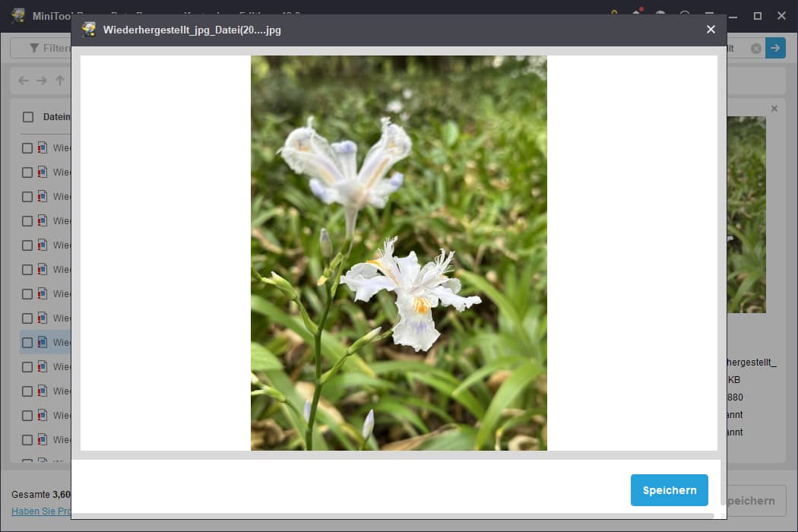Click the 'hergestellt_' filename text in side panel
The height and width of the screenshot is (532, 798).
point(752,363)
